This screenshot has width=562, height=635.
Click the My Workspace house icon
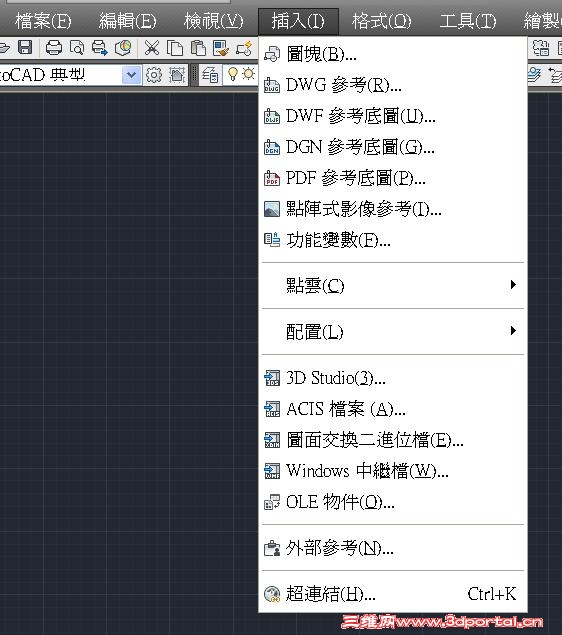pos(177,75)
